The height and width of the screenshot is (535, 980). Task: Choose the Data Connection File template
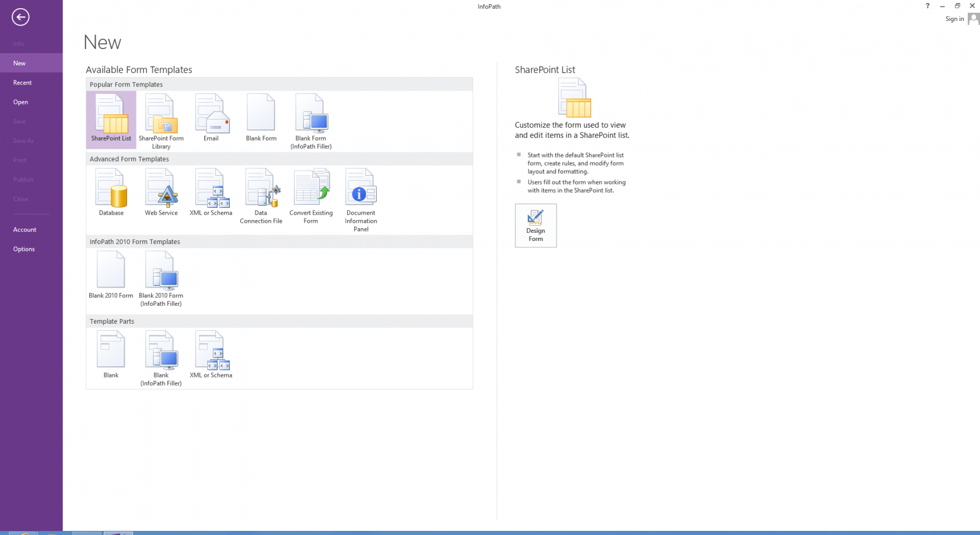(x=261, y=196)
